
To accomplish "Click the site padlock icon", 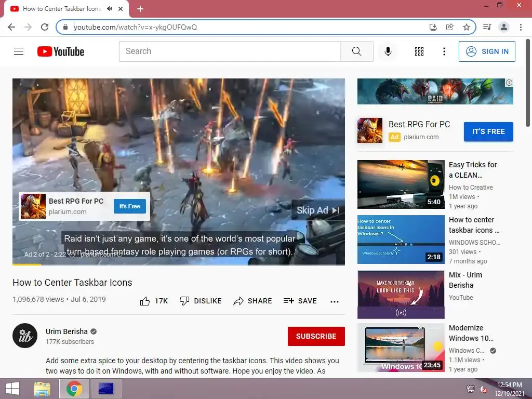I will coord(65,27).
